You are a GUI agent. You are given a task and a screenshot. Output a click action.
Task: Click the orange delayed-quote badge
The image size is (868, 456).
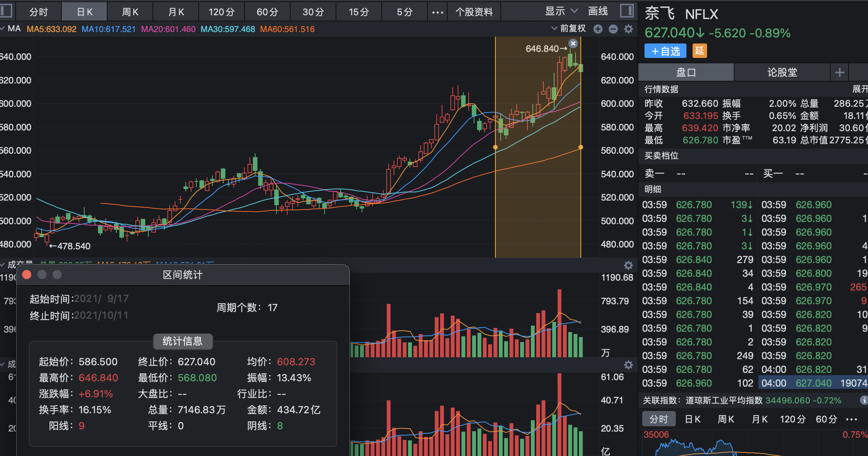tap(699, 51)
